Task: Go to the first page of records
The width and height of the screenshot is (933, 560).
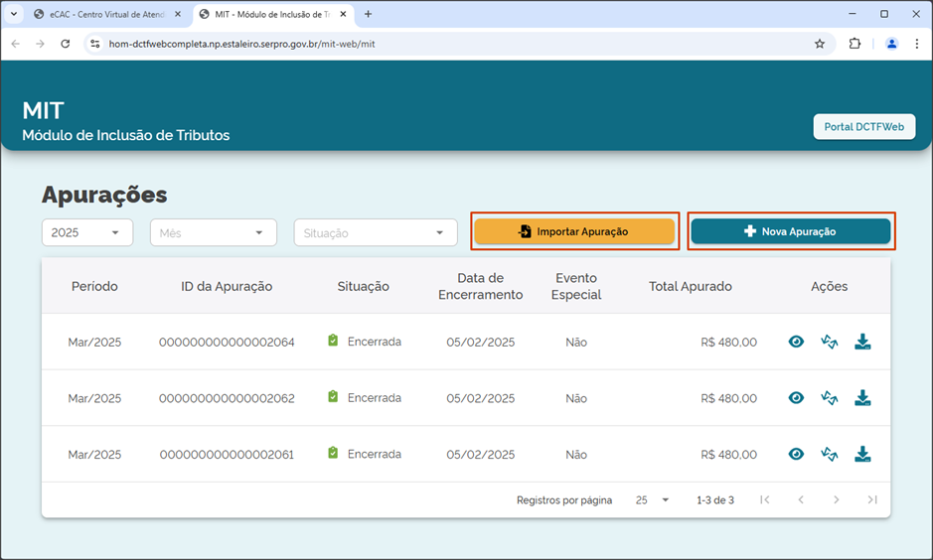Action: click(765, 500)
